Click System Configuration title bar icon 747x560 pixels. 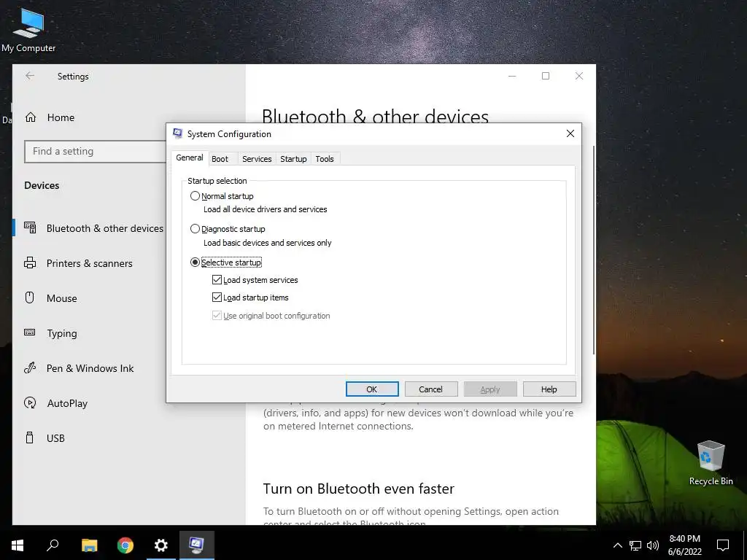(178, 134)
